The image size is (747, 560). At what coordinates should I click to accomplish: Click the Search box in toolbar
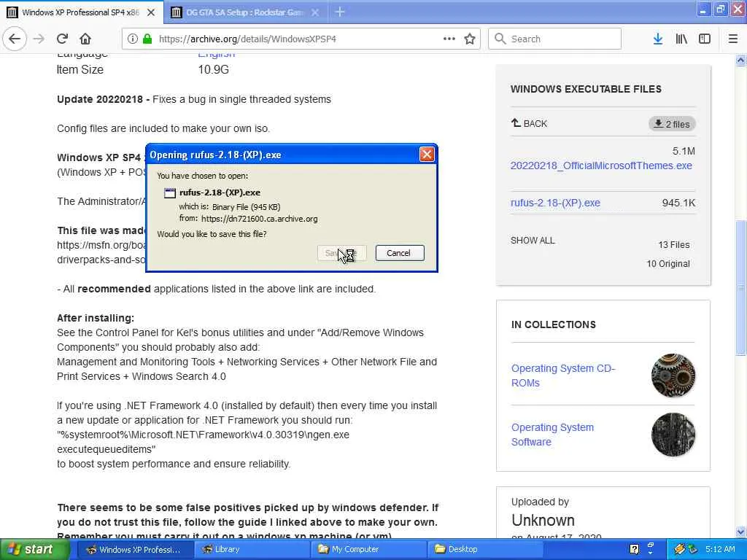click(x=555, y=39)
